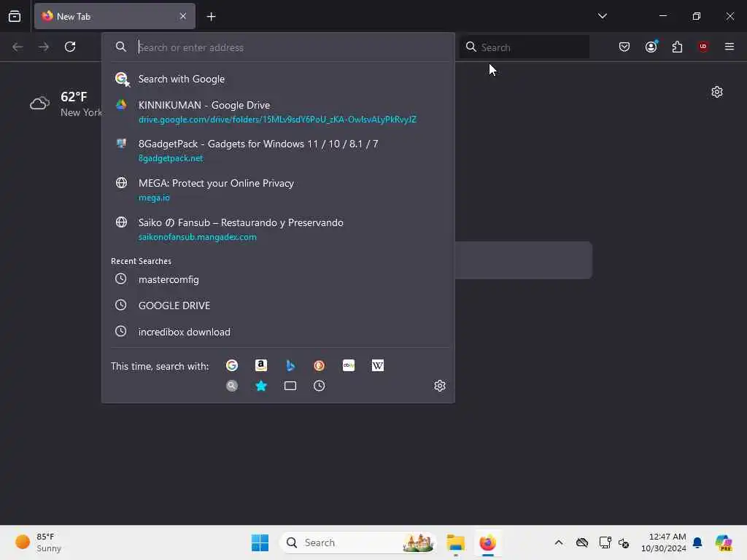Open the Windows Start menu
The width and height of the screenshot is (747, 560).
click(260, 542)
